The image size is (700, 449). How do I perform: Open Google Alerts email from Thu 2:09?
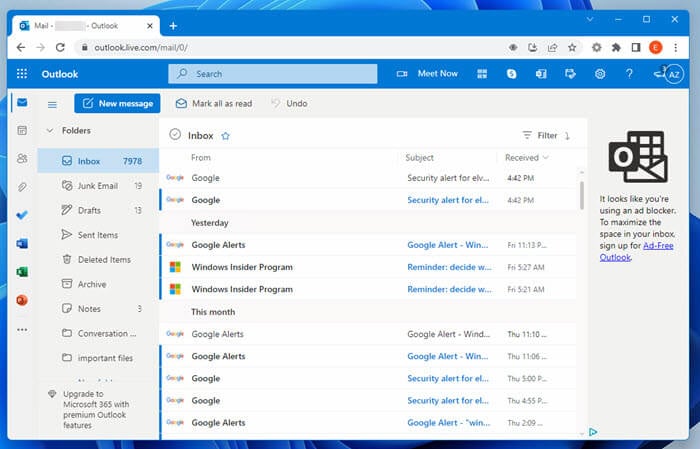(x=368, y=422)
